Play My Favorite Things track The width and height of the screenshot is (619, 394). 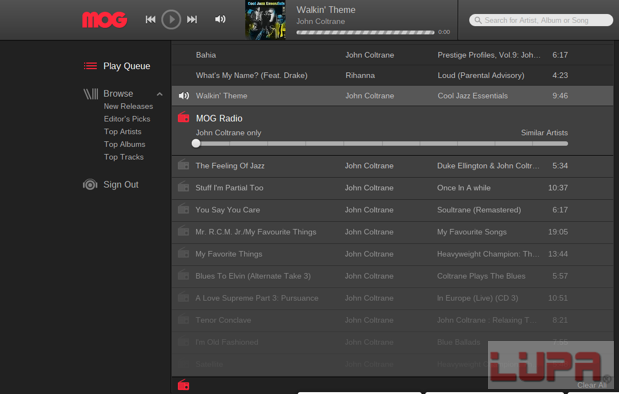pyautogui.click(x=229, y=254)
